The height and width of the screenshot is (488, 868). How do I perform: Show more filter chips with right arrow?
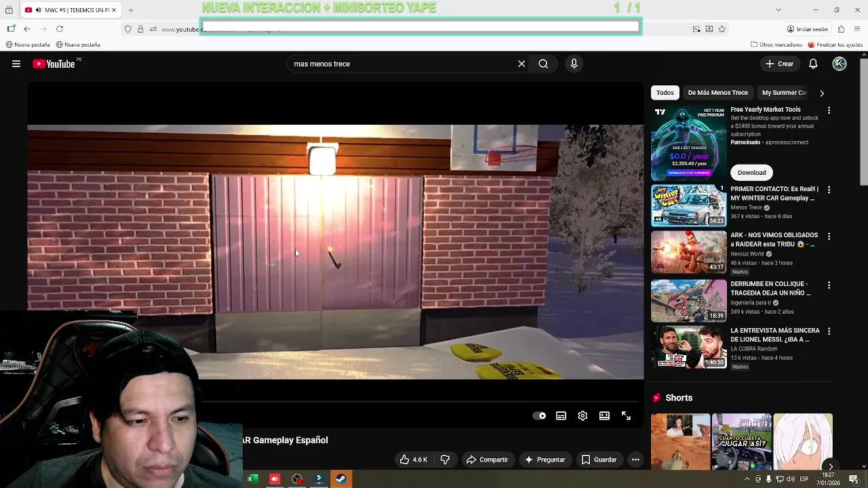click(x=822, y=93)
